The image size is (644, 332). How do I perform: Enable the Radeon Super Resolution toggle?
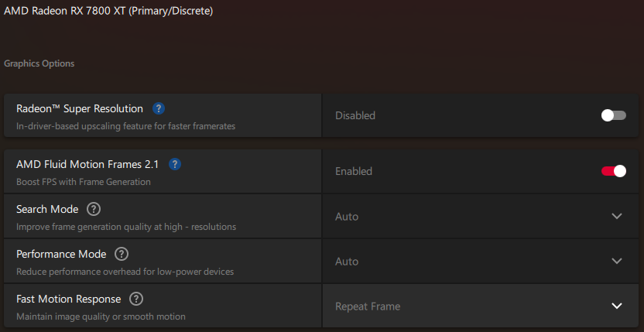(614, 115)
